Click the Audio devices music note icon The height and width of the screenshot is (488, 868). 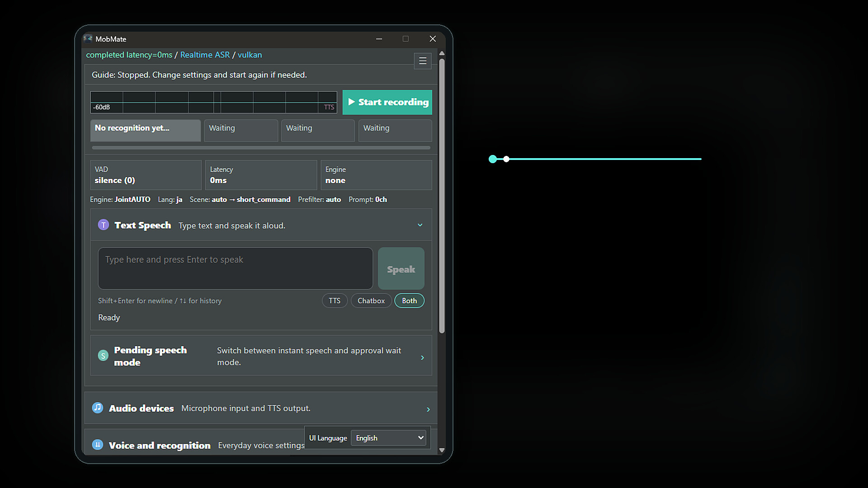[x=98, y=408]
